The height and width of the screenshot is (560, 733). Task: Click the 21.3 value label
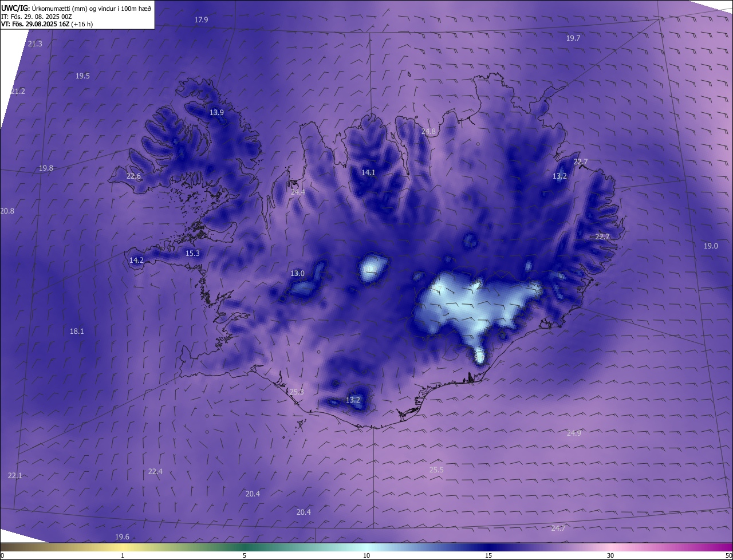click(x=35, y=44)
